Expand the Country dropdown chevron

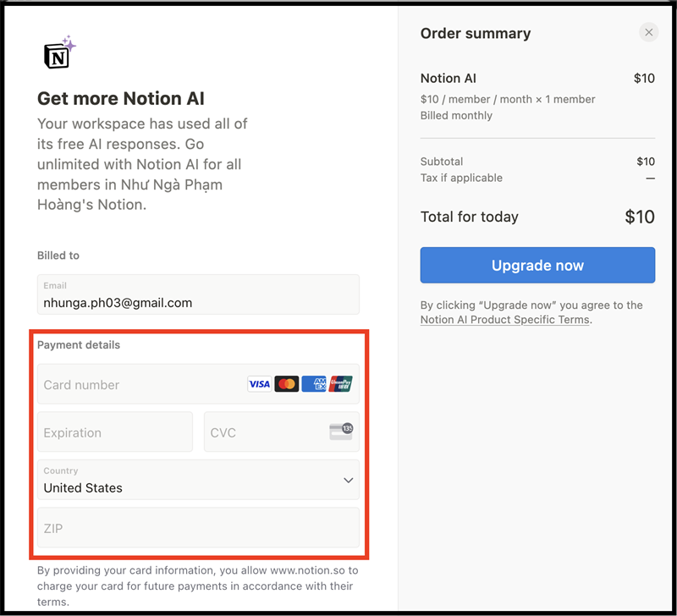348,481
